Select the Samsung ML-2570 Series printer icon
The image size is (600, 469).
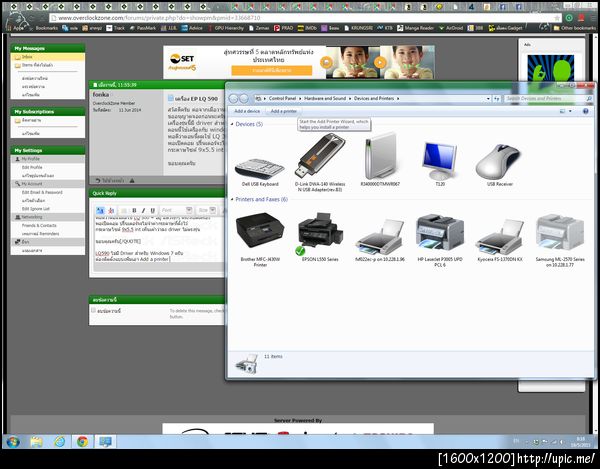pyautogui.click(x=560, y=233)
